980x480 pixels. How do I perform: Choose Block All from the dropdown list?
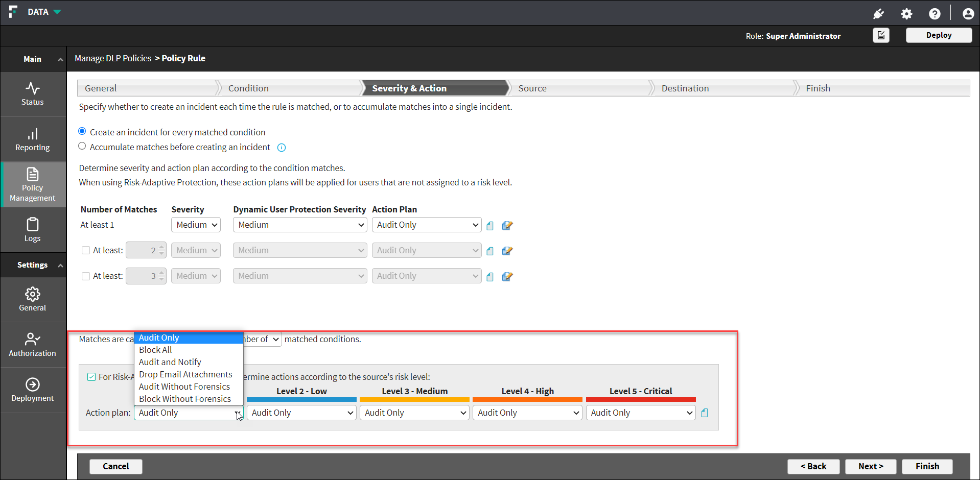coord(155,350)
